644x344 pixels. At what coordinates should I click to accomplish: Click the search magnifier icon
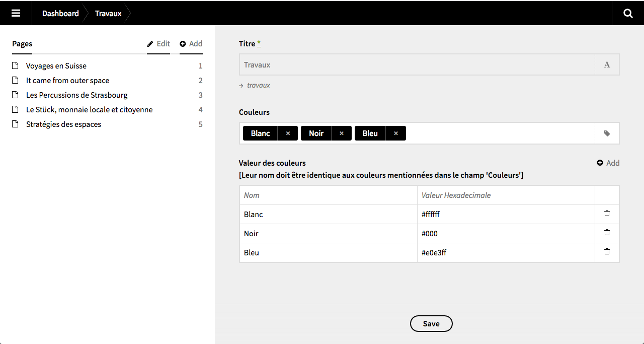pyautogui.click(x=628, y=13)
